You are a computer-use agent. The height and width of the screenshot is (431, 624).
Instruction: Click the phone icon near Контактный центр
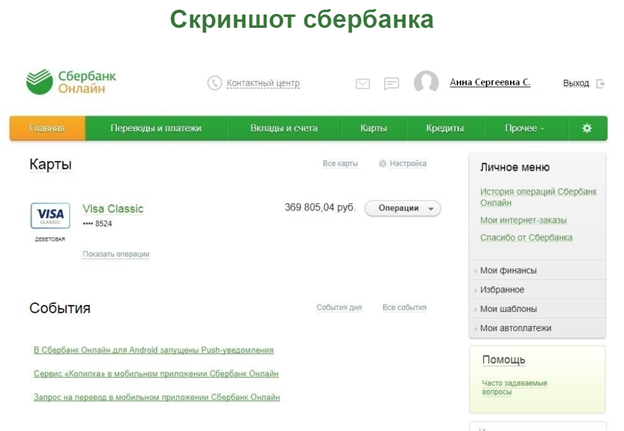[x=214, y=83]
